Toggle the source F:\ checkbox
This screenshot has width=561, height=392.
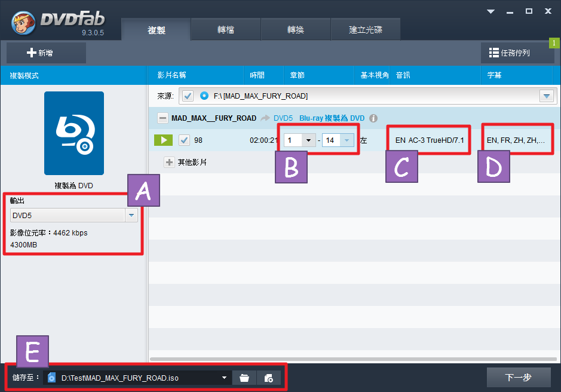click(x=188, y=96)
